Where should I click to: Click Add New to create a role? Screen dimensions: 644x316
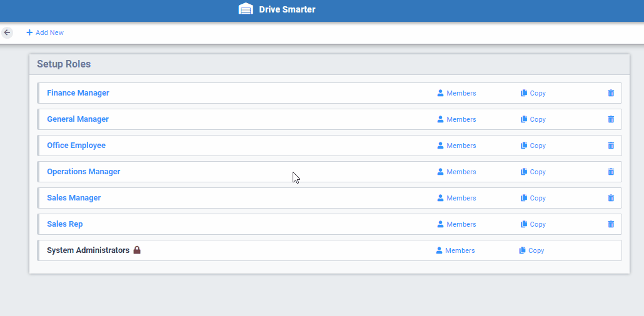tap(45, 32)
